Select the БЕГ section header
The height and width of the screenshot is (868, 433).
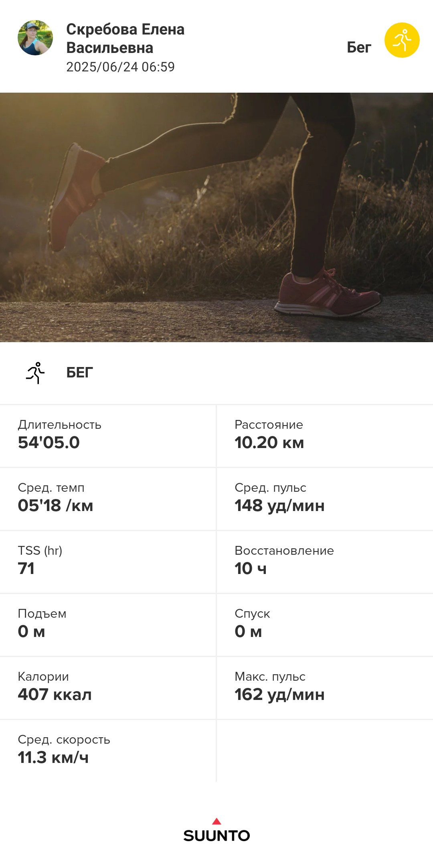coord(79,373)
